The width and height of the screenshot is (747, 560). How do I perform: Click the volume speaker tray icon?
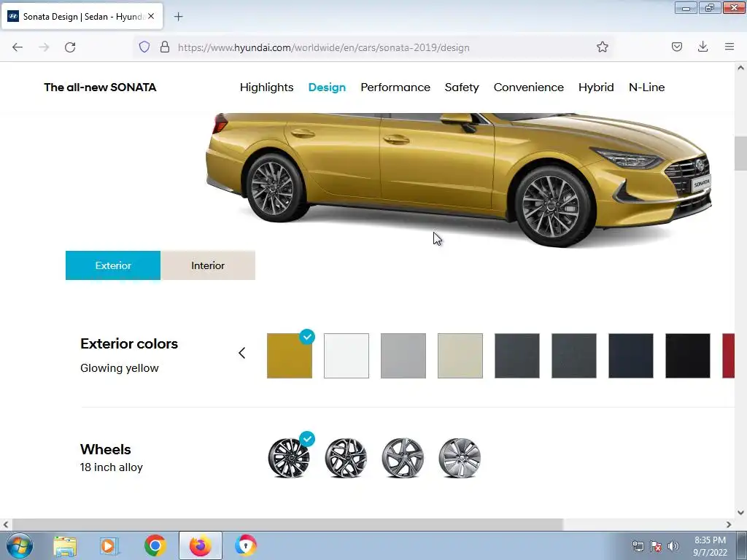pos(673,546)
